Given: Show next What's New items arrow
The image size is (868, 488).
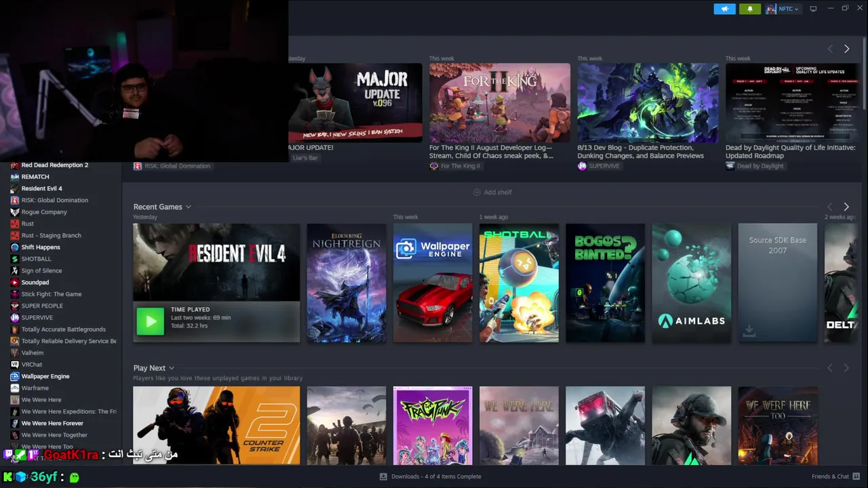Looking at the screenshot, I should [x=846, y=49].
